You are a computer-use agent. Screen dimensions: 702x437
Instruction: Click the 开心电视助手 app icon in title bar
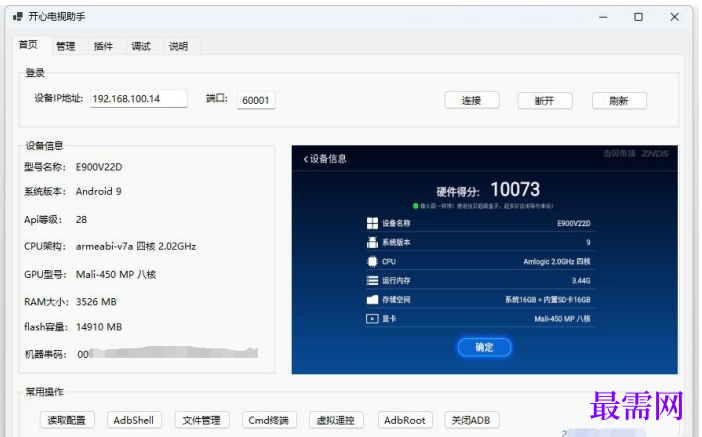[18, 17]
